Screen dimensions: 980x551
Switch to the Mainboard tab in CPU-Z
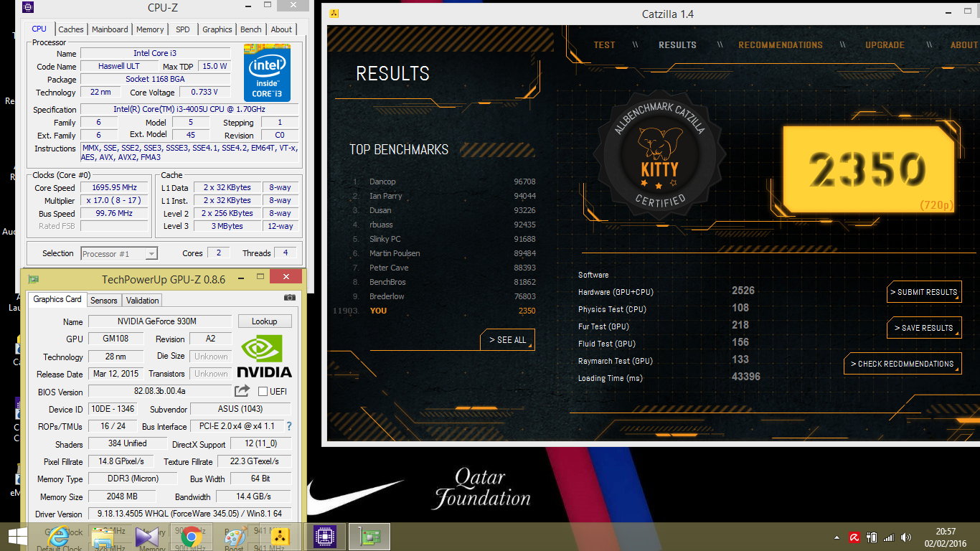tap(110, 29)
